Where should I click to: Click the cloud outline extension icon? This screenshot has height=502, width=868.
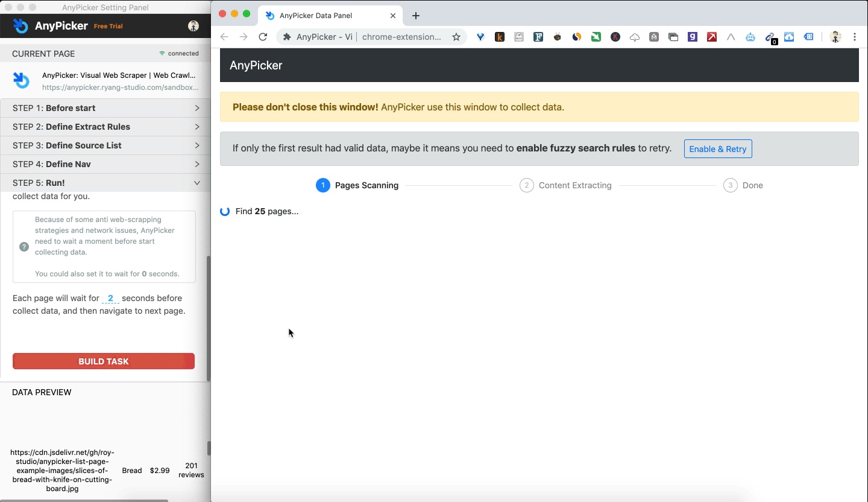click(635, 37)
